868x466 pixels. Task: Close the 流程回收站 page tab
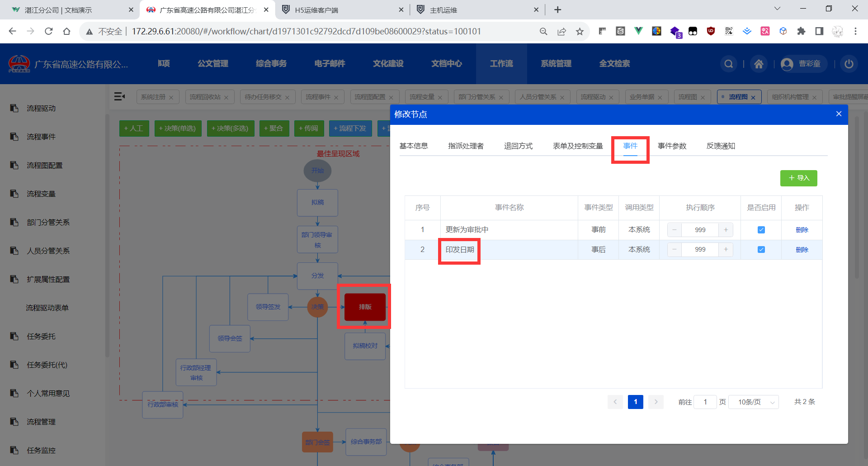[226, 97]
